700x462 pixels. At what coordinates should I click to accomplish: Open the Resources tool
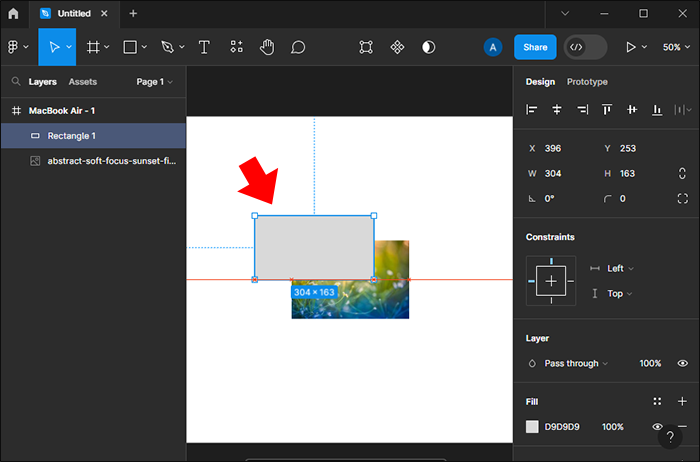236,47
